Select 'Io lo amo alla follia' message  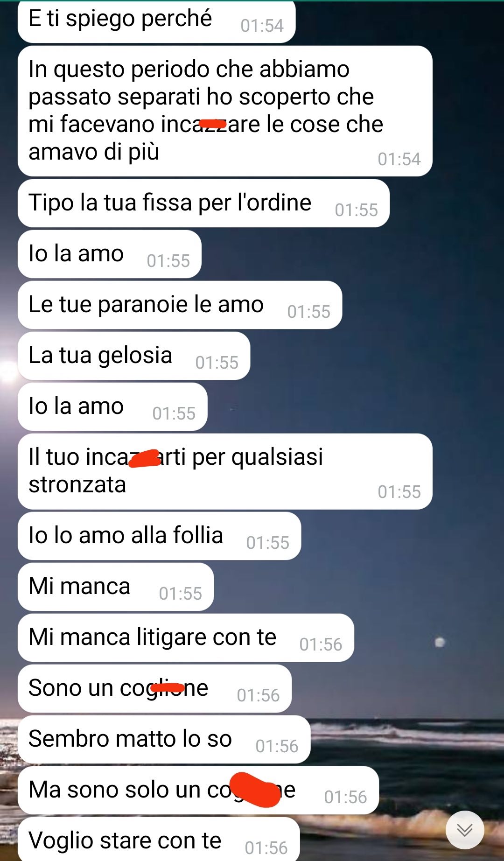click(x=159, y=536)
